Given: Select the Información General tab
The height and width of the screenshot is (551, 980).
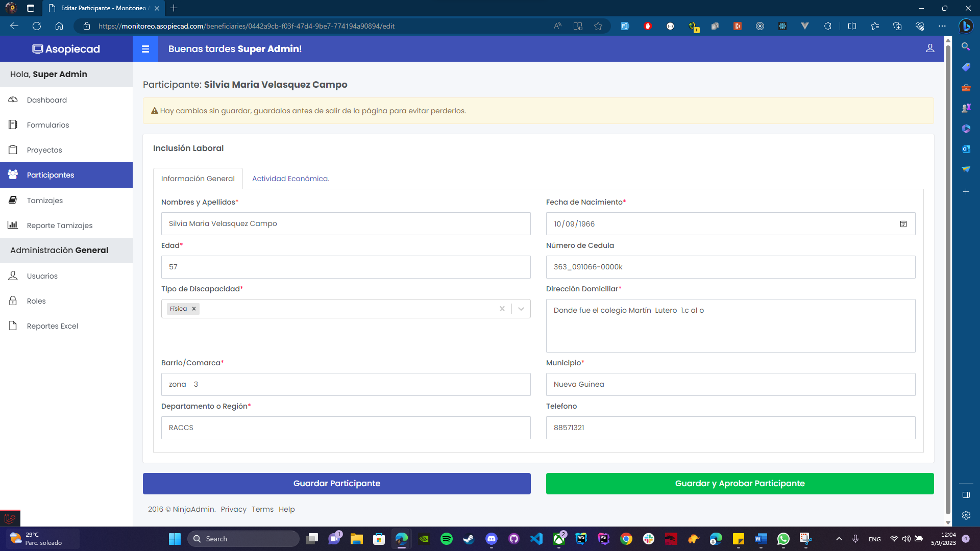Looking at the screenshot, I should [198, 179].
